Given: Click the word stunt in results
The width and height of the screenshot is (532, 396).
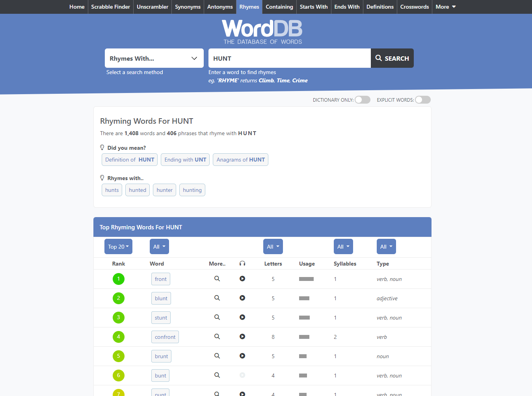Looking at the screenshot, I should coord(161,318).
